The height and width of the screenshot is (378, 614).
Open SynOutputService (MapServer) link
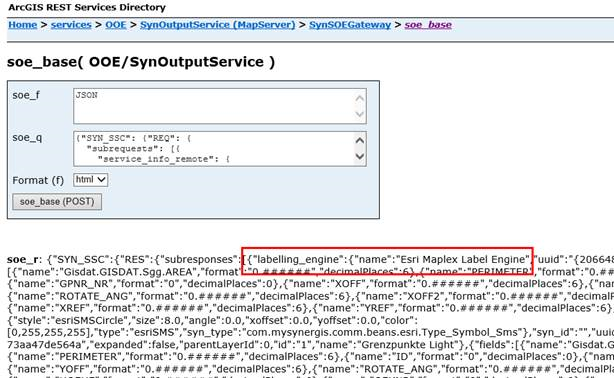click(x=217, y=25)
